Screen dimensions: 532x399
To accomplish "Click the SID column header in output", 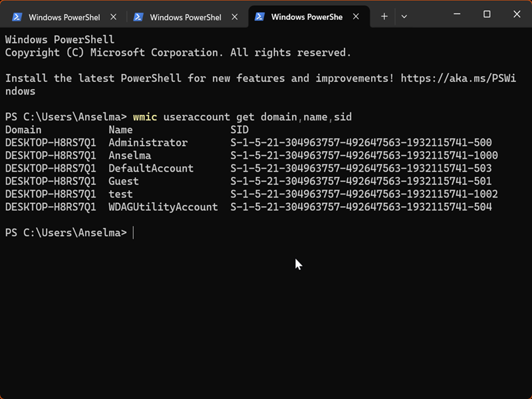I will pos(239,130).
